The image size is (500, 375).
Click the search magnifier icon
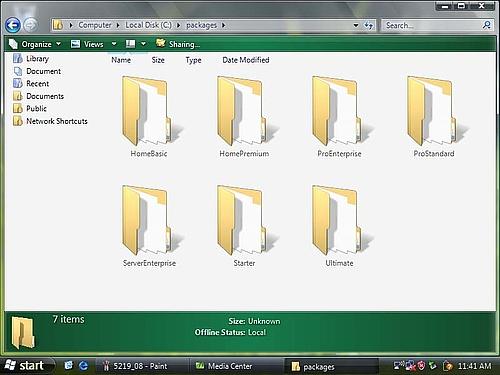click(x=487, y=25)
